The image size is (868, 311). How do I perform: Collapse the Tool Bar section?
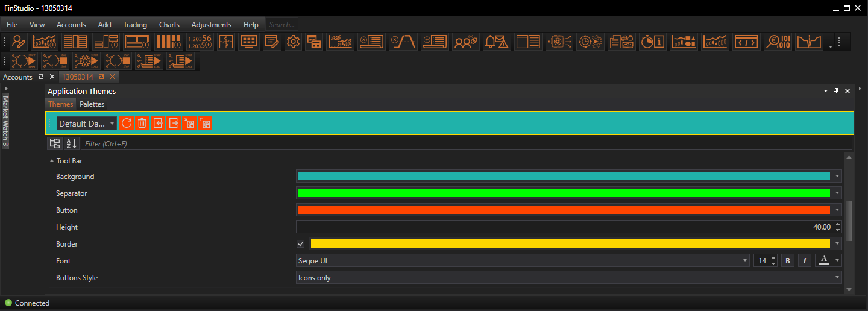[x=52, y=162]
